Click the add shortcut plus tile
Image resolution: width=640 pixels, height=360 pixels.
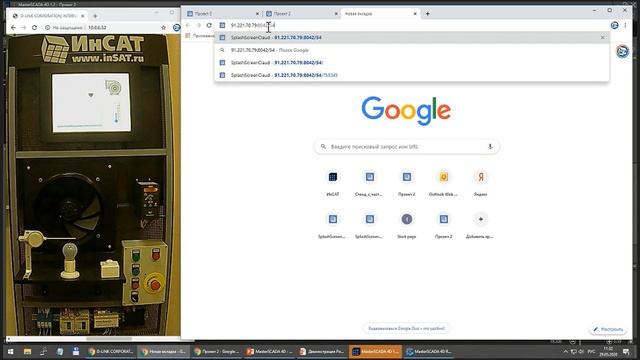(480, 225)
